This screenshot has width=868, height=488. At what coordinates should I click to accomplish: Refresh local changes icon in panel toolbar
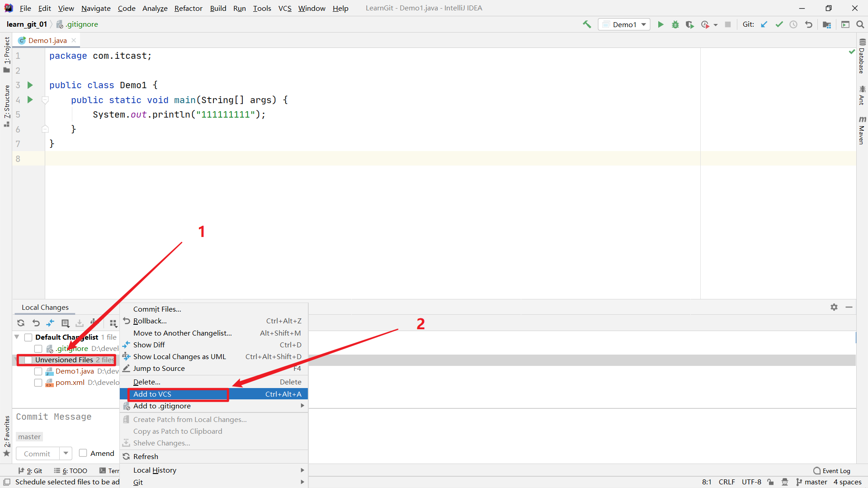click(21, 323)
